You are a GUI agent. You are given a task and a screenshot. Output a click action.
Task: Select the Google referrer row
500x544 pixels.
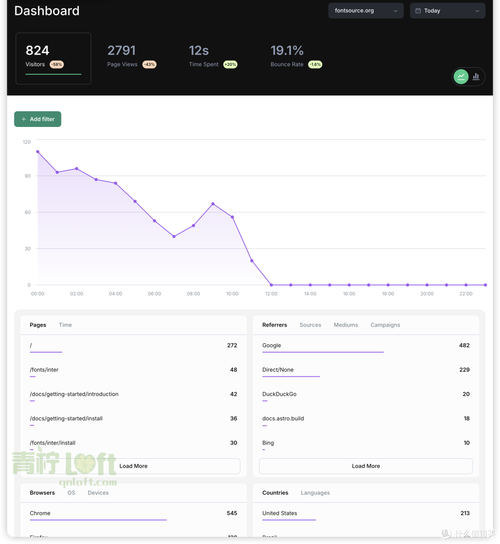point(366,347)
